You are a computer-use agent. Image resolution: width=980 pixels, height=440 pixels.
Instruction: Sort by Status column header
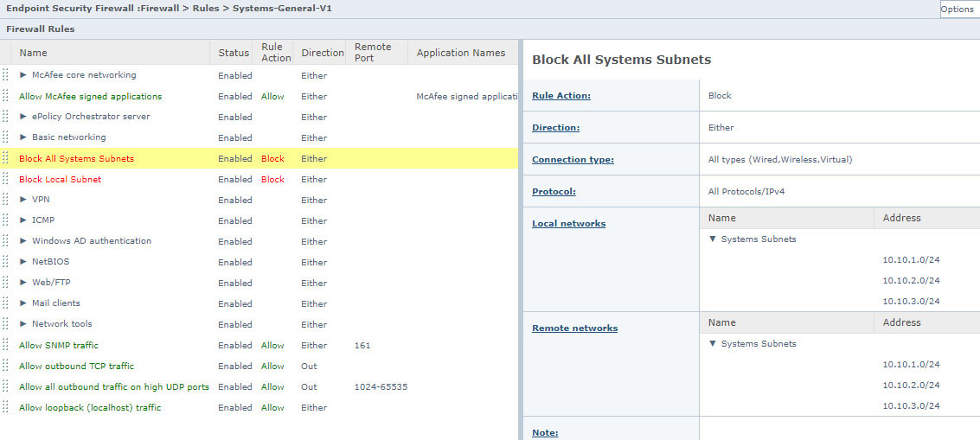click(234, 53)
